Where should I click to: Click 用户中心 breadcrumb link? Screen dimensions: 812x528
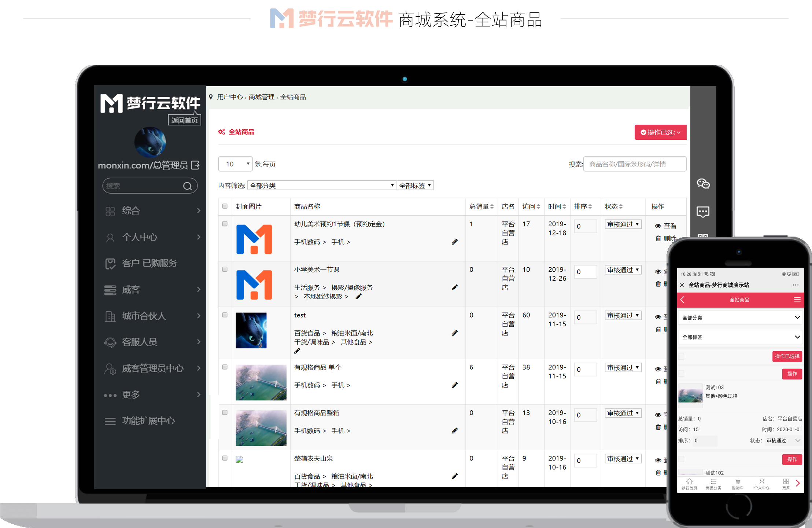click(x=230, y=97)
